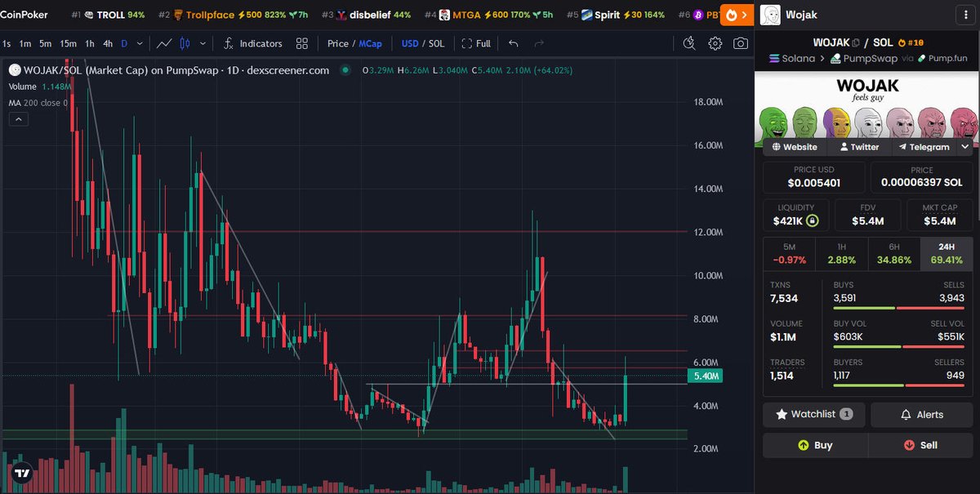Open trending token #2 Trollface
Image resolution: width=980 pixels, height=494 pixels.
coord(233,15)
